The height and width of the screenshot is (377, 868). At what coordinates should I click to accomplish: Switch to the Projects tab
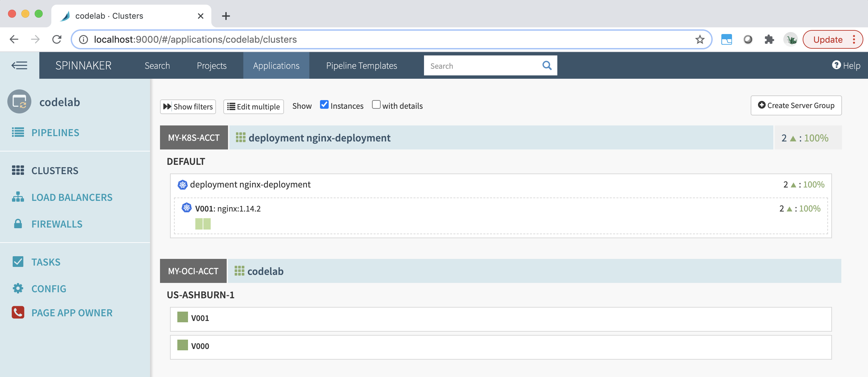click(212, 65)
